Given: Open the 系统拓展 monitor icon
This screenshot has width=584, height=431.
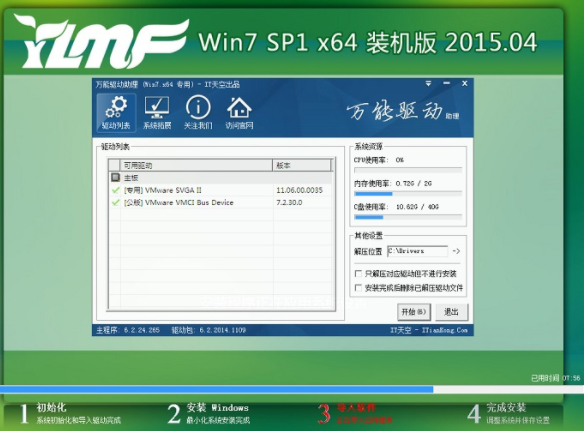Looking at the screenshot, I should 157,113.
